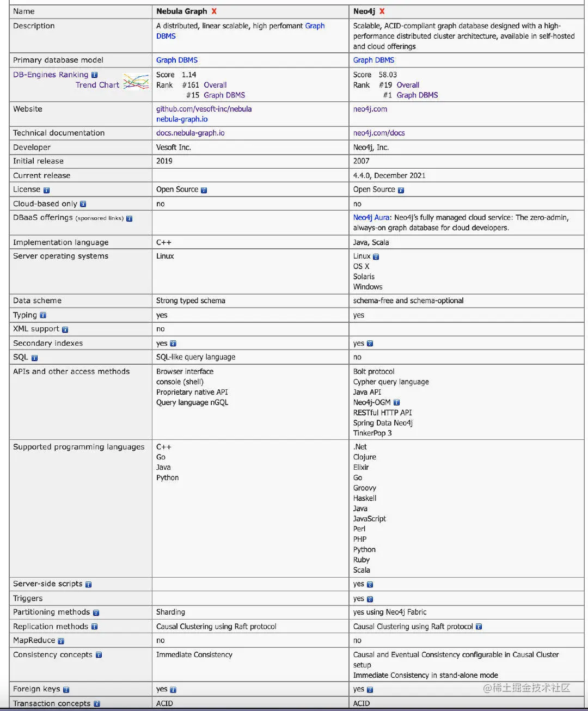Show info for SQL row label
The height and width of the screenshot is (711, 588).
[x=34, y=358]
